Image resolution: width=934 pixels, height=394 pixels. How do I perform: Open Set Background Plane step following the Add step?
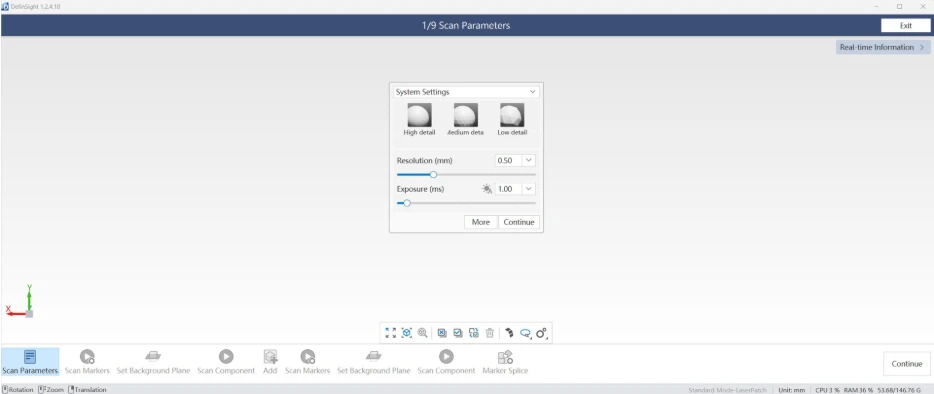(373, 362)
